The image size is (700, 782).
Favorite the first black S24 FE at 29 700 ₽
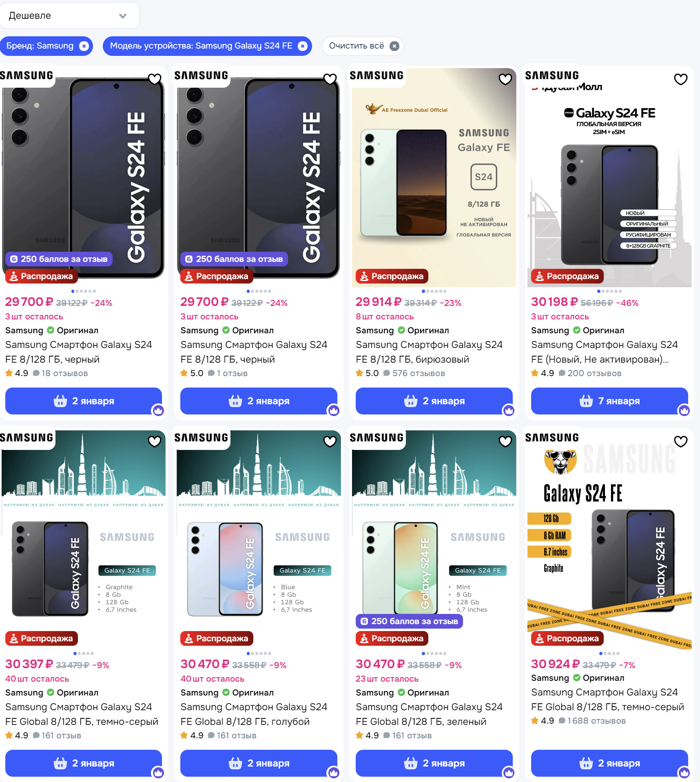click(155, 79)
